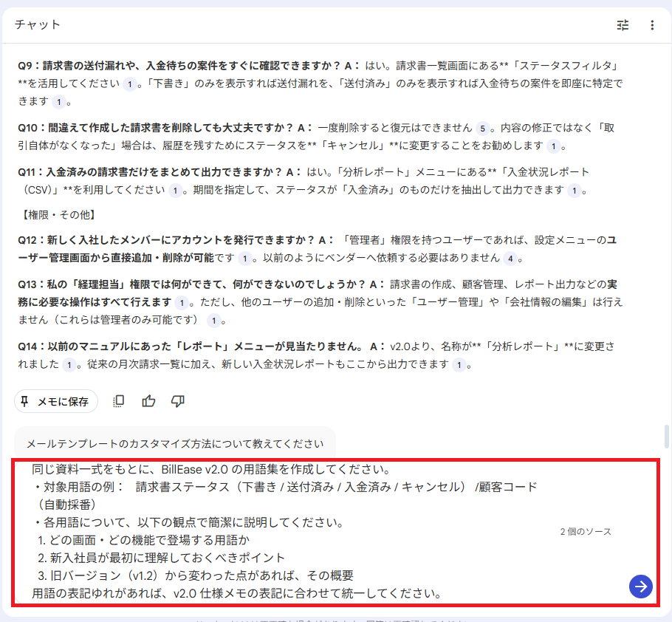Click メモに保存 to save the note

56,401
